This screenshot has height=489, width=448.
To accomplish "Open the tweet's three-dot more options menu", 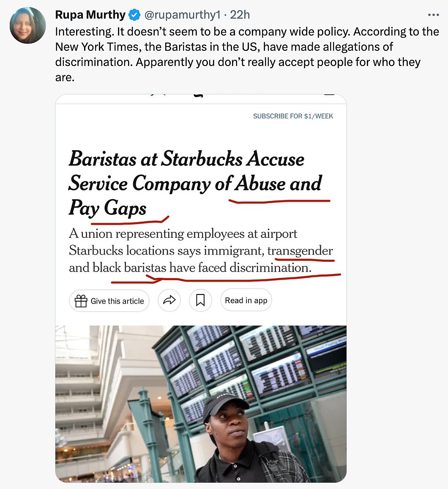I will pyautogui.click(x=433, y=15).
